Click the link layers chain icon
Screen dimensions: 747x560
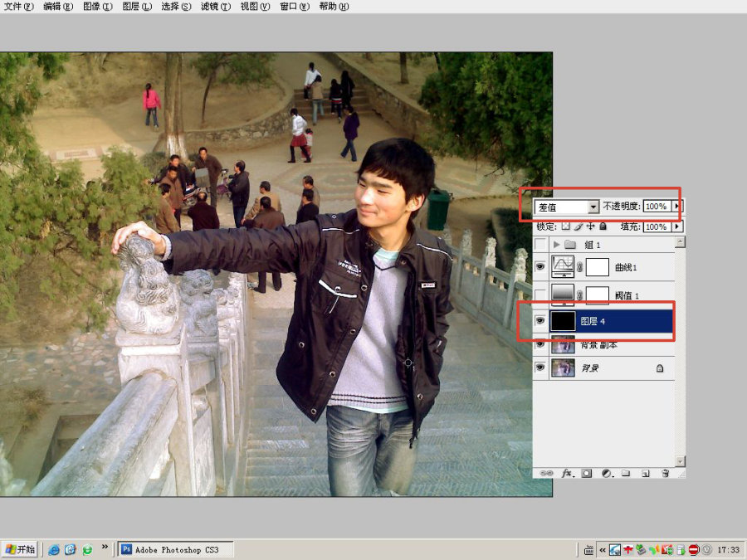click(546, 473)
